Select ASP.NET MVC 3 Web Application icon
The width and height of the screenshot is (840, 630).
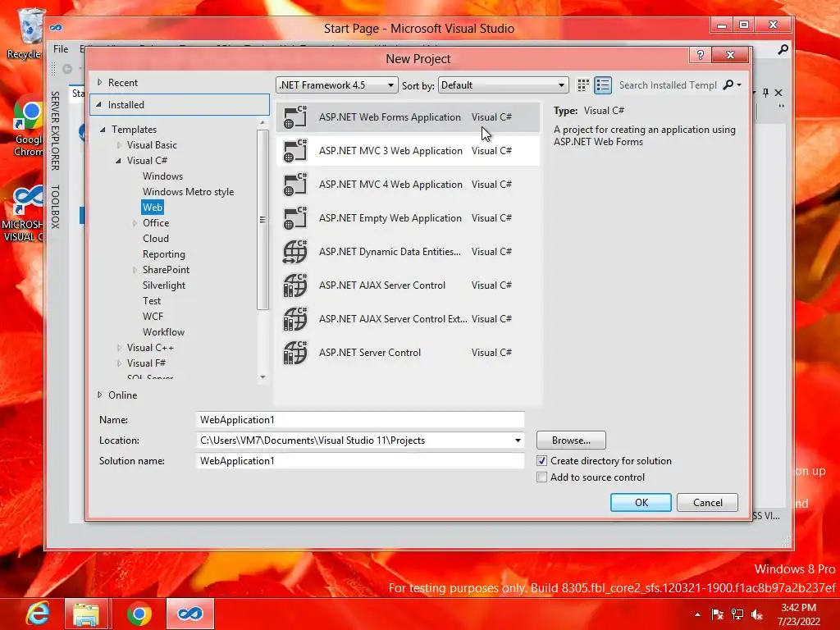pyautogui.click(x=294, y=151)
